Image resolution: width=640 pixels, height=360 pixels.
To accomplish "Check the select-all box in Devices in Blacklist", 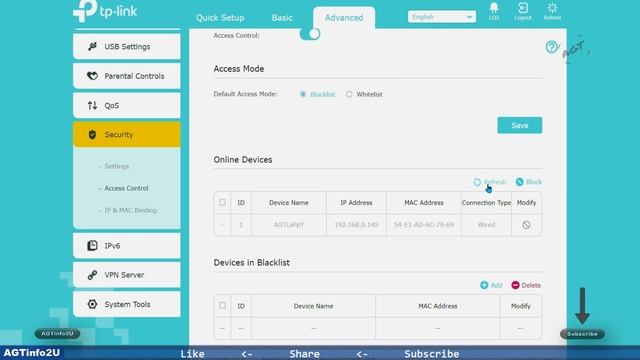I will (x=222, y=305).
